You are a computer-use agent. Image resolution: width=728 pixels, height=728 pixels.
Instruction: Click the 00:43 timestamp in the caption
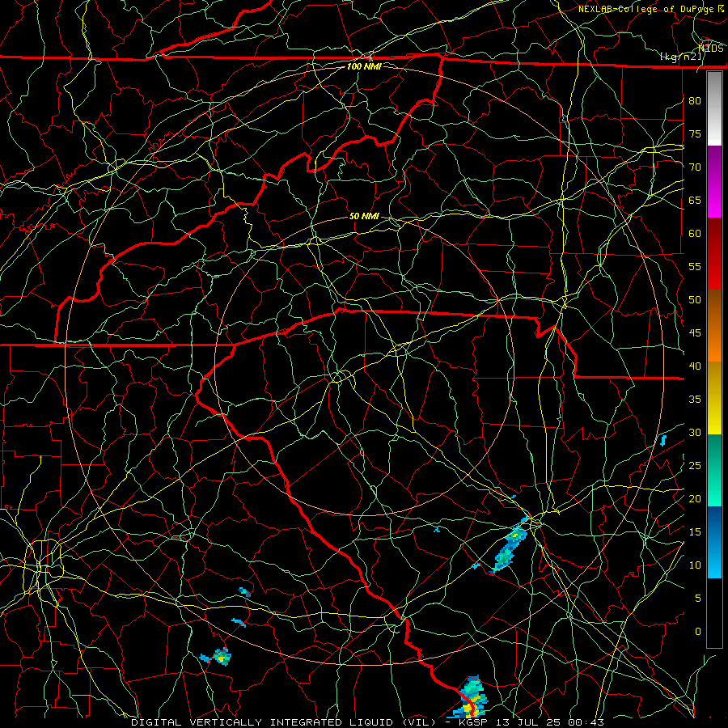point(587,722)
